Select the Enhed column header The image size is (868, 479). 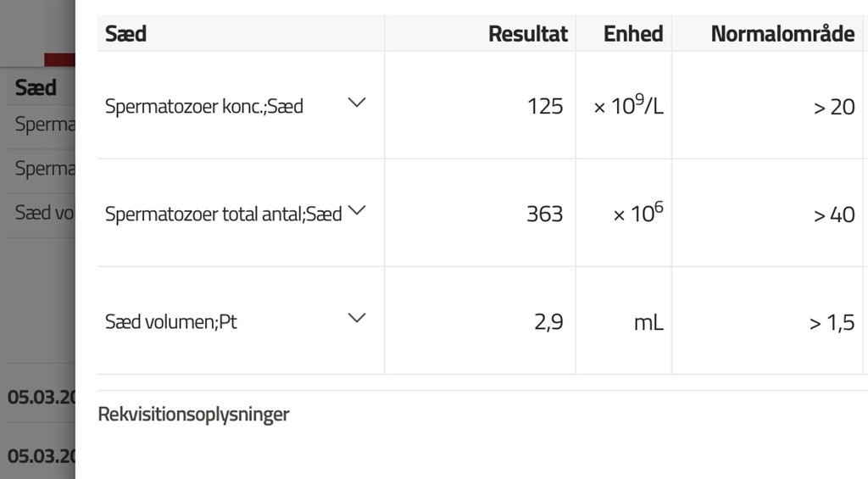[632, 34]
